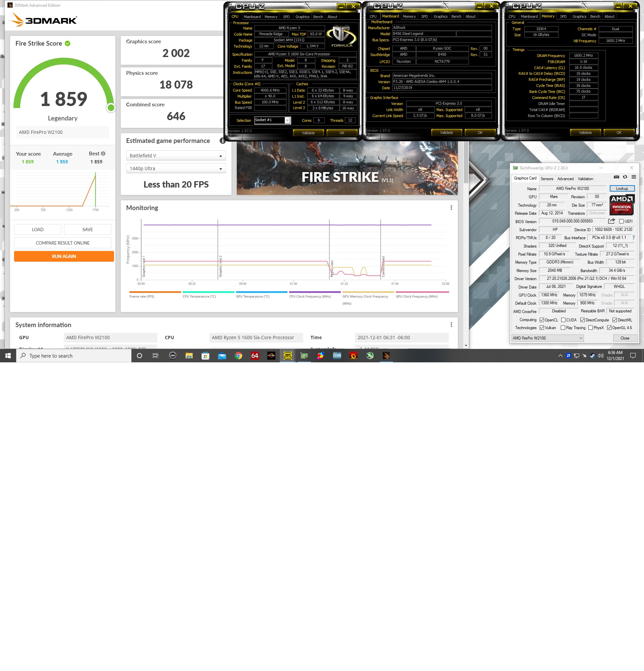The width and height of the screenshot is (644, 671).
Task: Open the Bench tab in first CPU-Z window
Action: pyautogui.click(x=318, y=17)
